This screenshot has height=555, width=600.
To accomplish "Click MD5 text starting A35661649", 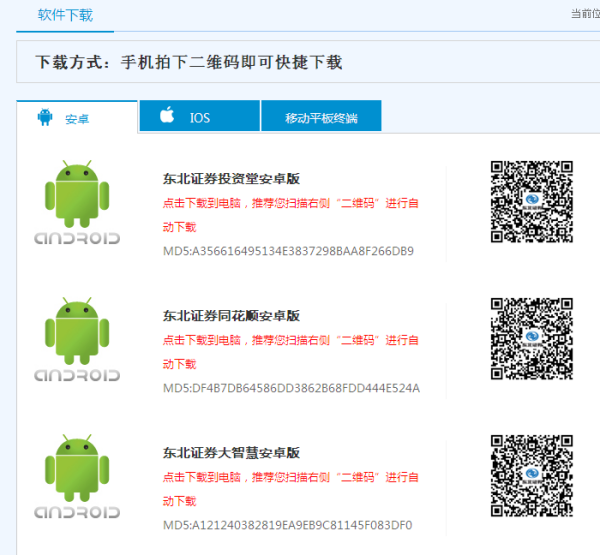I will tap(288, 251).
